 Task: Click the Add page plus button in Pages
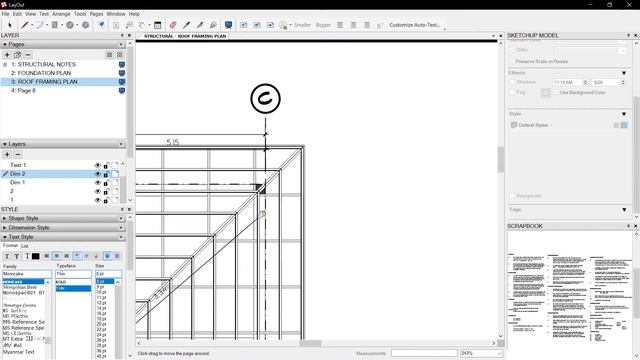coord(7,55)
